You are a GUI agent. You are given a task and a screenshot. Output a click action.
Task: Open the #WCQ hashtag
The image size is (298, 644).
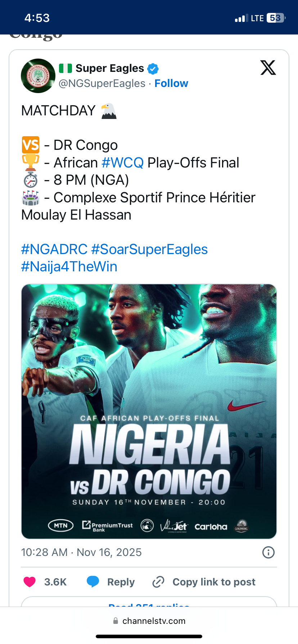pyautogui.click(x=123, y=163)
